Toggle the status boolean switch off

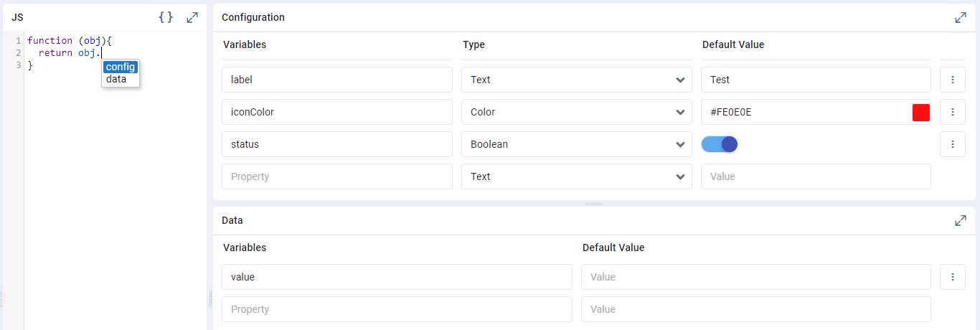coord(720,144)
